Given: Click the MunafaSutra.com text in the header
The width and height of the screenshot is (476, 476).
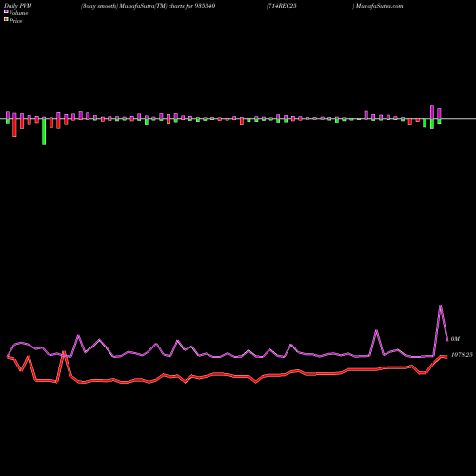Looking at the screenshot, I should click(379, 6).
